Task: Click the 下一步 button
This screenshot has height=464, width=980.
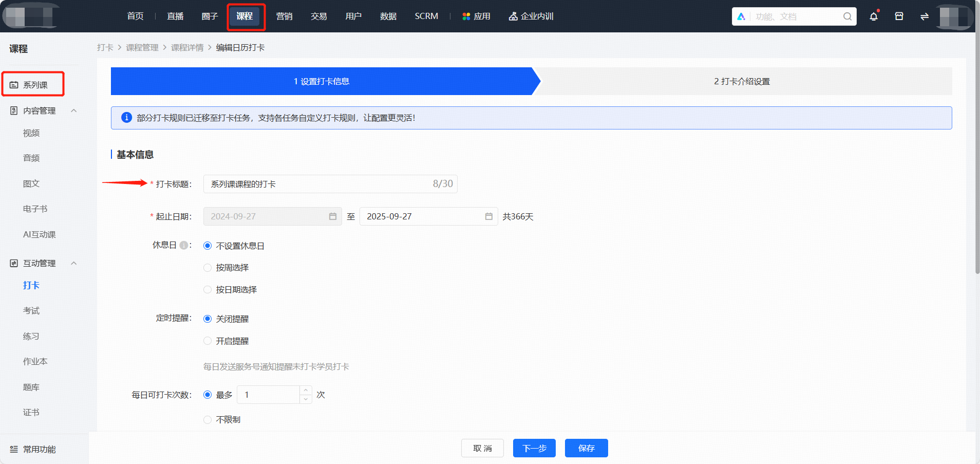Action: 534,448
